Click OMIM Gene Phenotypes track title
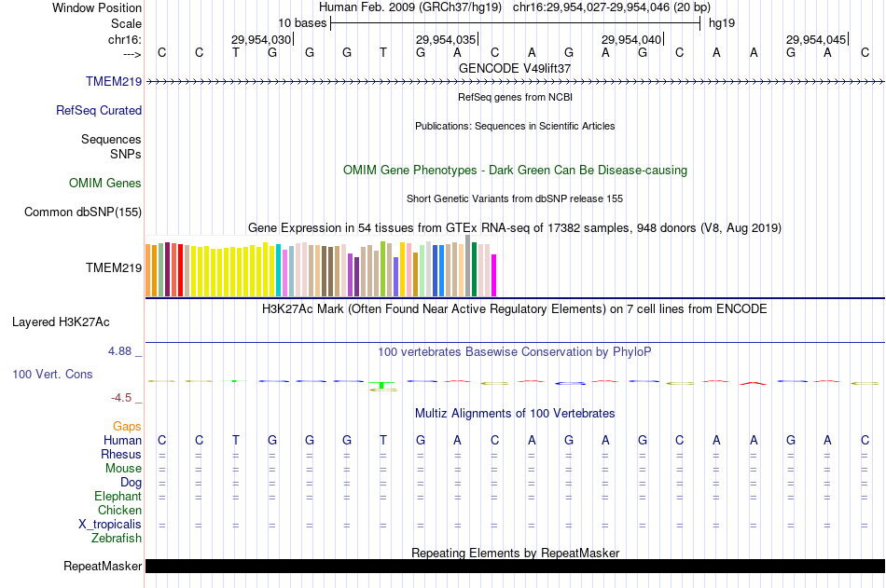This screenshot has width=886, height=588. point(515,170)
